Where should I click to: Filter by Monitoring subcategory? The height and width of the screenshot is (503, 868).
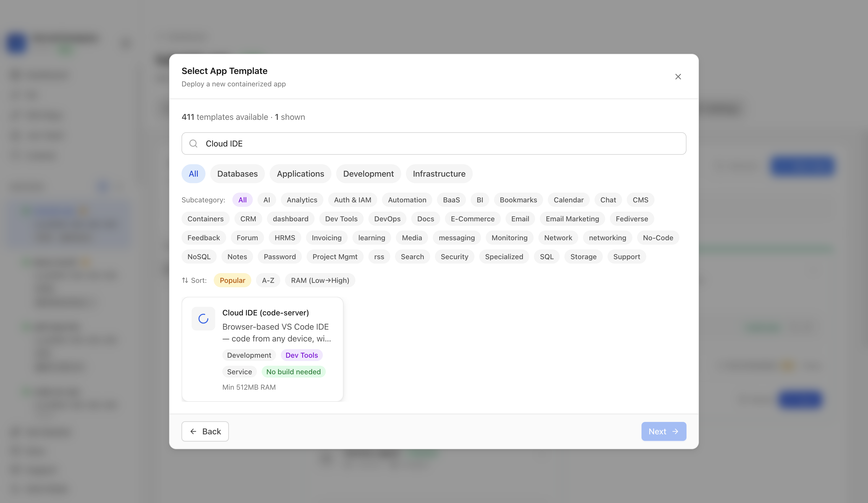click(x=509, y=238)
